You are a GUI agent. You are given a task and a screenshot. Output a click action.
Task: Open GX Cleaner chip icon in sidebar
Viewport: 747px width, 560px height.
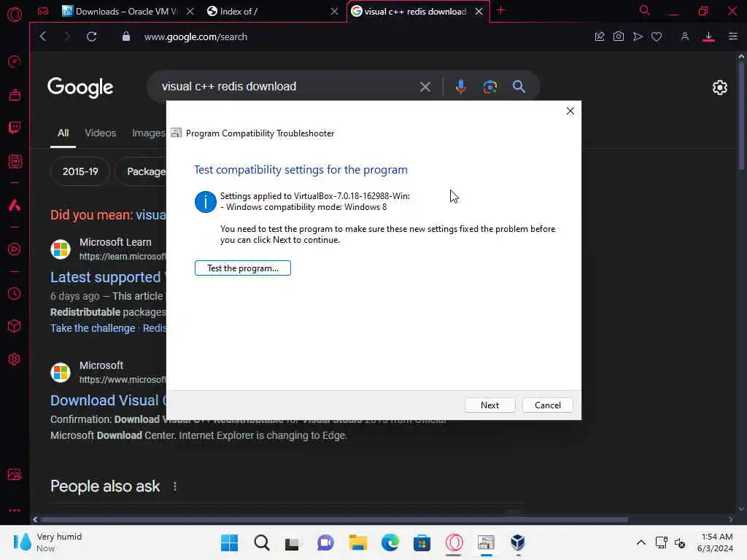tap(15, 161)
